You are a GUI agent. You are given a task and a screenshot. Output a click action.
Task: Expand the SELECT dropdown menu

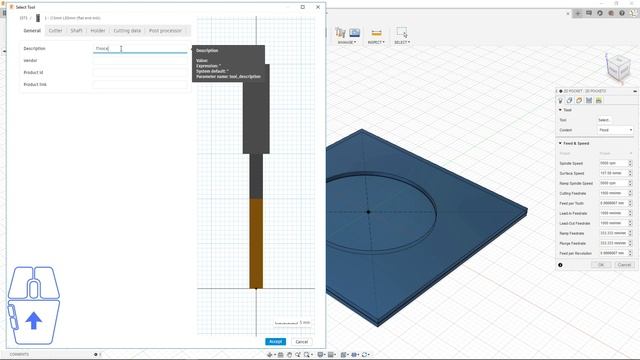pyautogui.click(x=402, y=42)
